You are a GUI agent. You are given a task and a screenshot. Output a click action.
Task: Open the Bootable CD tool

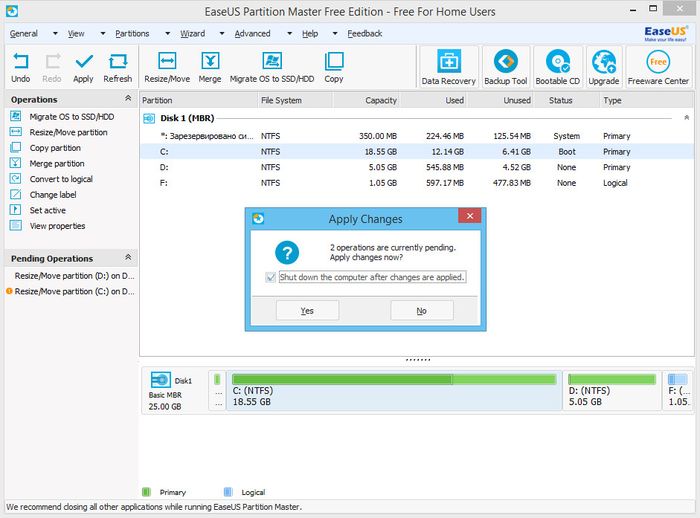click(558, 67)
